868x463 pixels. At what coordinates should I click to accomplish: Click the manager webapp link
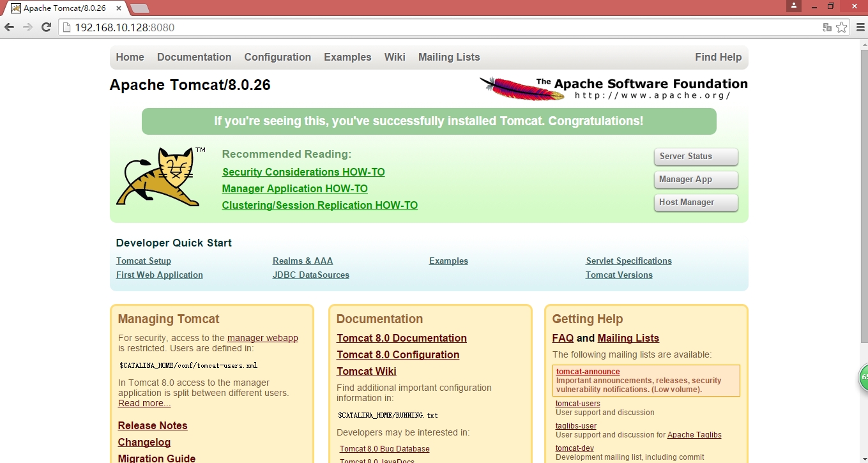[263, 338]
